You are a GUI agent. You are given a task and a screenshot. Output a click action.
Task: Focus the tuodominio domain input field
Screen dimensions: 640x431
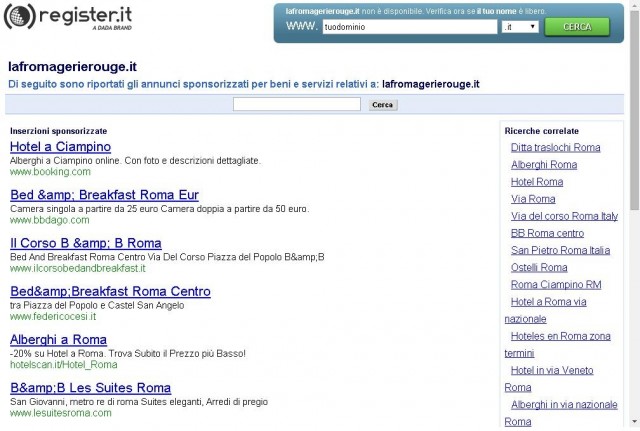point(409,27)
